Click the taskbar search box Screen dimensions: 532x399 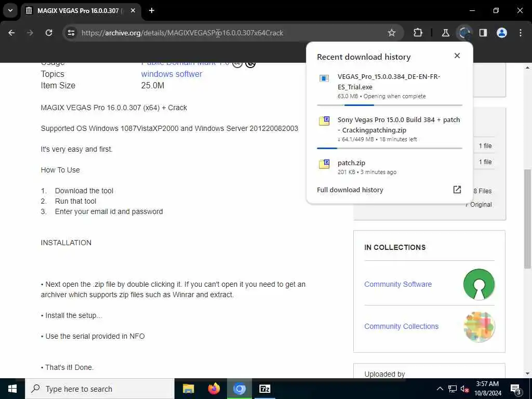[99, 389]
